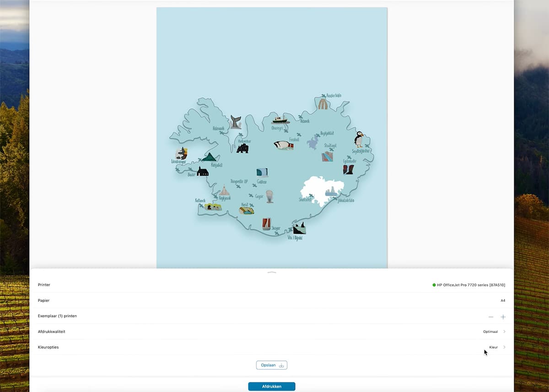This screenshot has height=392, width=549.
Task: Click the Kleur color value
Action: [x=494, y=347]
